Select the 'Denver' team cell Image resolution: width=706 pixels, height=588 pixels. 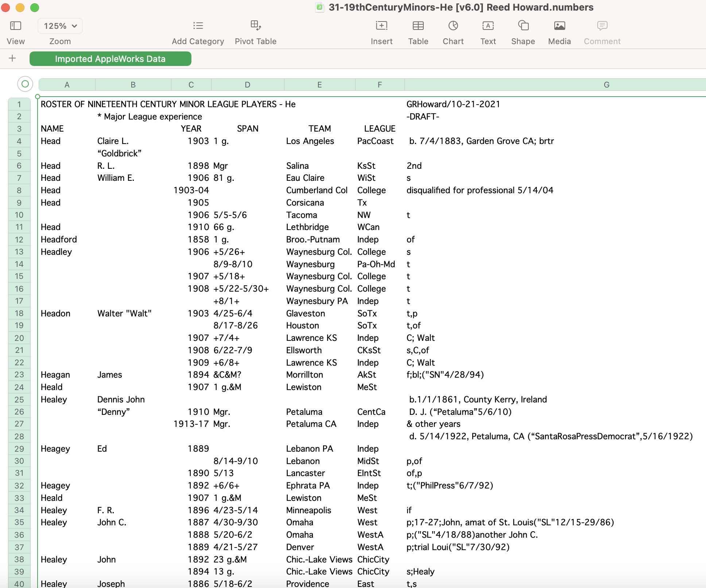300,547
